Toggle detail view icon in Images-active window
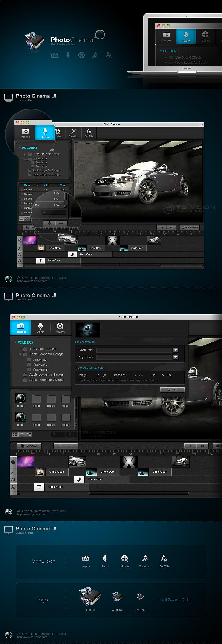The width and height of the screenshot is (222, 644). 29,434
